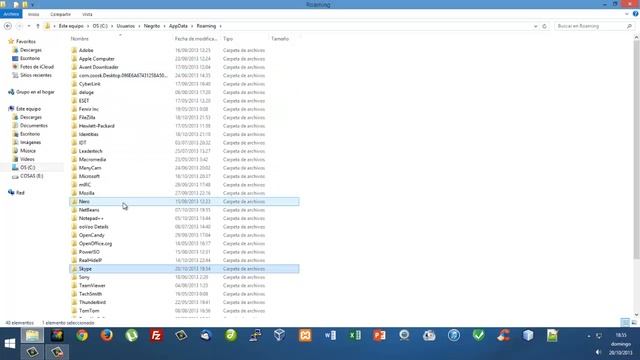Open File Explorer in the taskbar
Image resolution: width=640 pixels, height=360 pixels.
pos(32,336)
